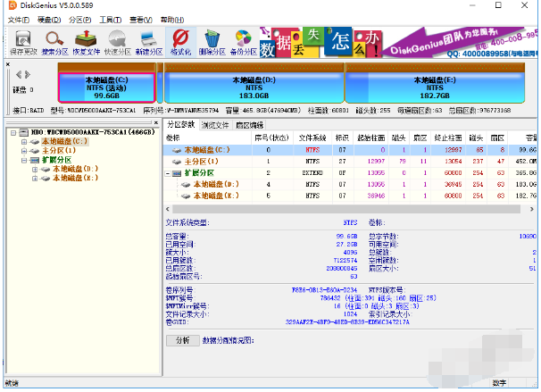Open the 恢复文件 file recovery tool
Viewport: 541px width, 392px height.
point(87,43)
